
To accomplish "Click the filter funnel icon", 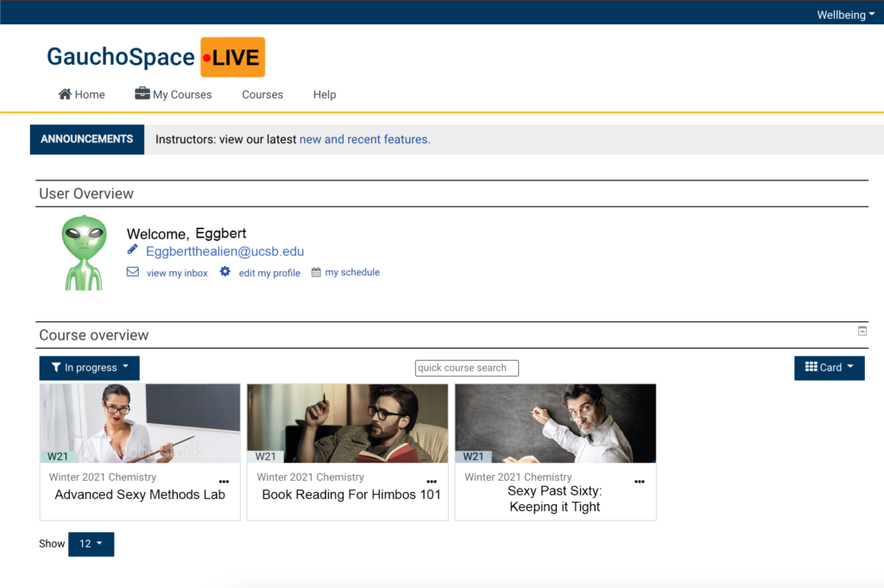I will 58,367.
